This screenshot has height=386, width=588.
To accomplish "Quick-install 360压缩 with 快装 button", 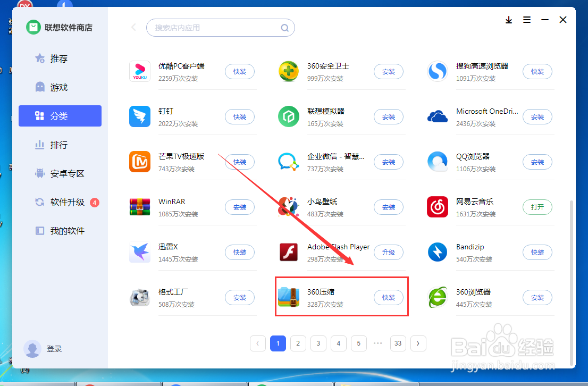I will (389, 297).
